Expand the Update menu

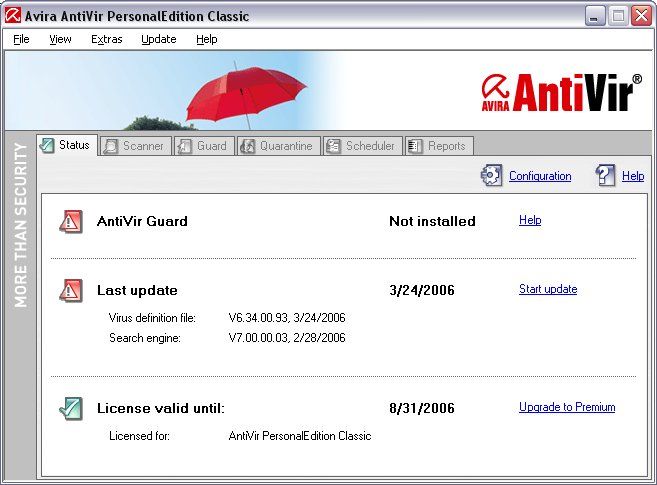[x=158, y=39]
